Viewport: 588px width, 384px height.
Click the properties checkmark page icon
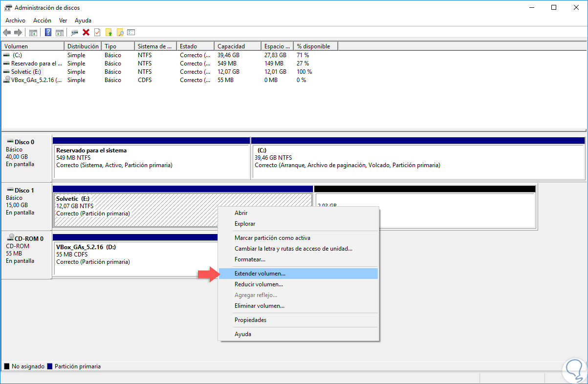coord(97,32)
